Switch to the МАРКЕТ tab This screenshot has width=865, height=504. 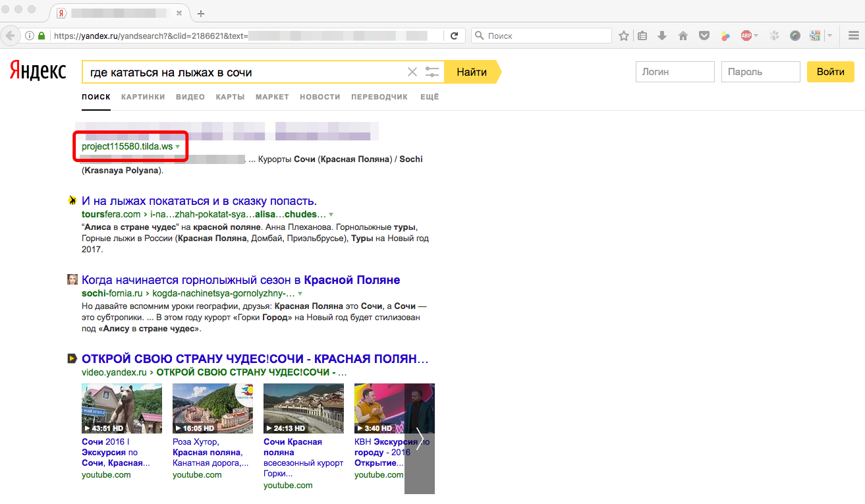click(272, 97)
